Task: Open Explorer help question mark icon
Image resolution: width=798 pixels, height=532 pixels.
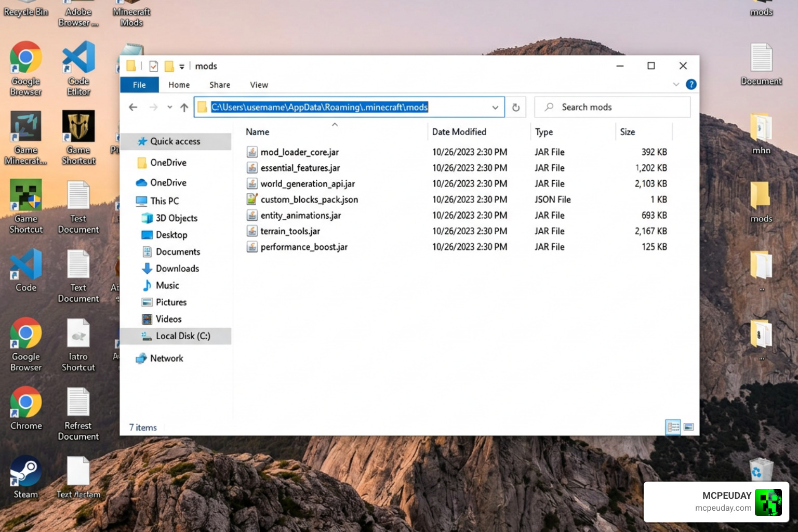Action: click(691, 84)
